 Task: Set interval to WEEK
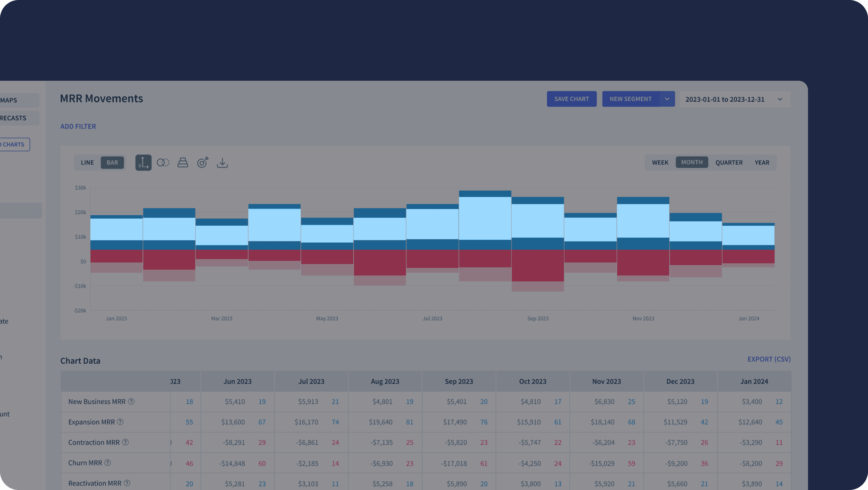click(x=660, y=163)
